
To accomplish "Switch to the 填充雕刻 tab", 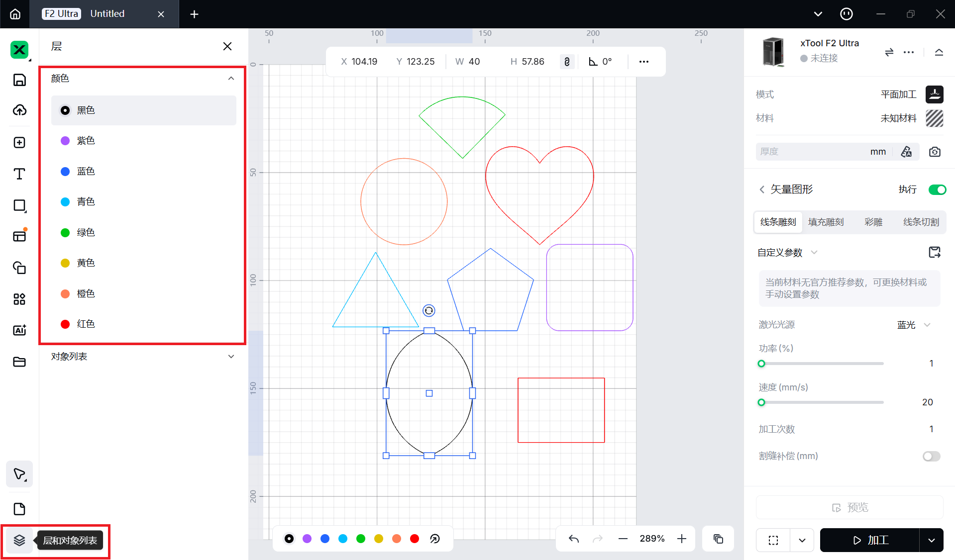I will tap(826, 222).
